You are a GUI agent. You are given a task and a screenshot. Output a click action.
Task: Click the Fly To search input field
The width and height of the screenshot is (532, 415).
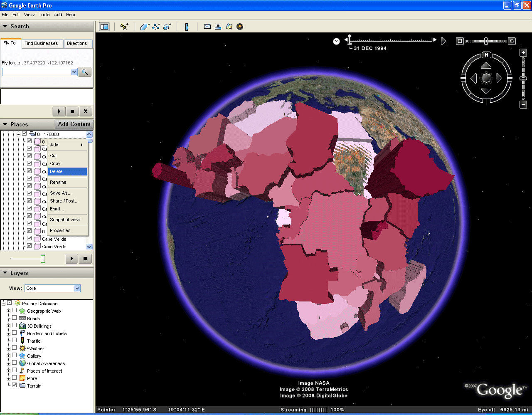(37, 72)
